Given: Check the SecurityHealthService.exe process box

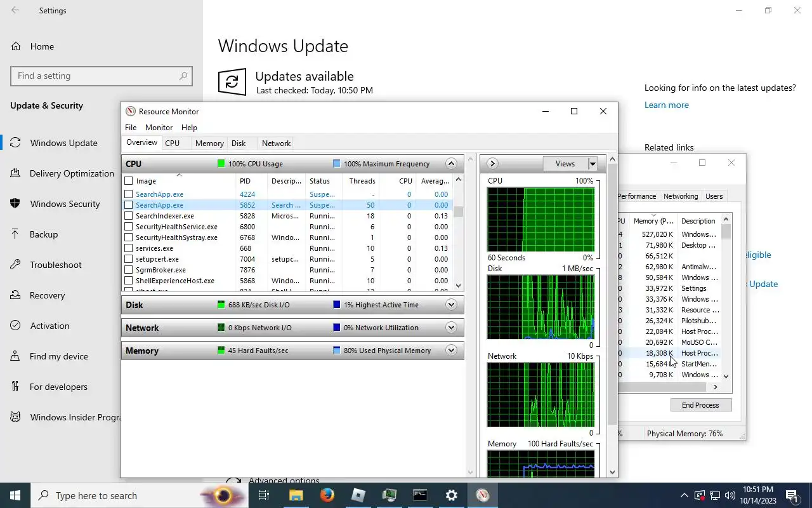Looking at the screenshot, I should pos(129,227).
